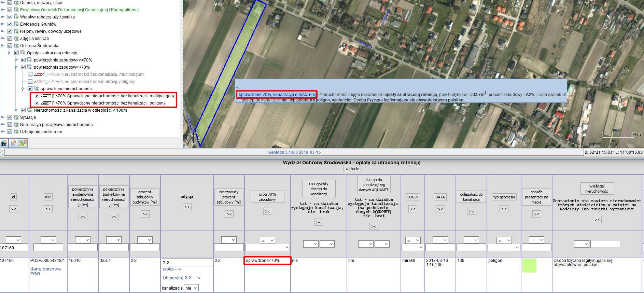The image size is (644, 293).
Task: Click the 'dane opisowe EGiB' link
Action: coord(45,271)
